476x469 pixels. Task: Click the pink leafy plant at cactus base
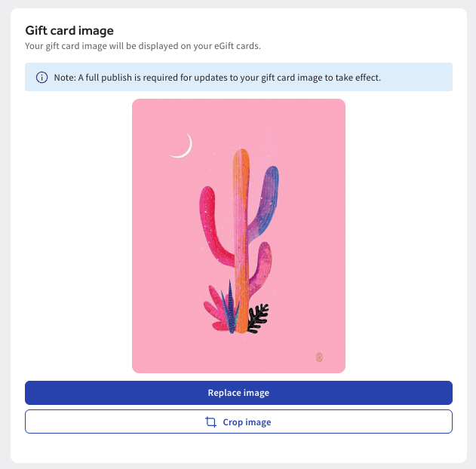[215, 312]
